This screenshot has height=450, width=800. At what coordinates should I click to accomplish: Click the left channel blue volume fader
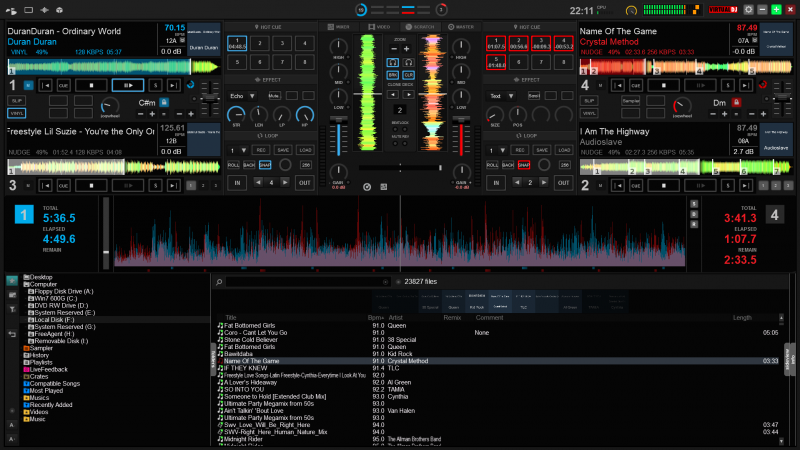pos(338,137)
